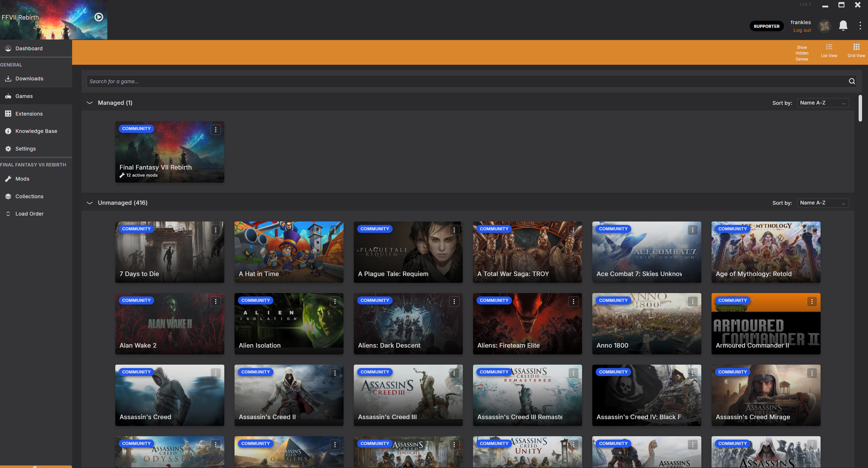Open Ace Combat 7 card options menu
This screenshot has width=868, height=468.
[693, 230]
